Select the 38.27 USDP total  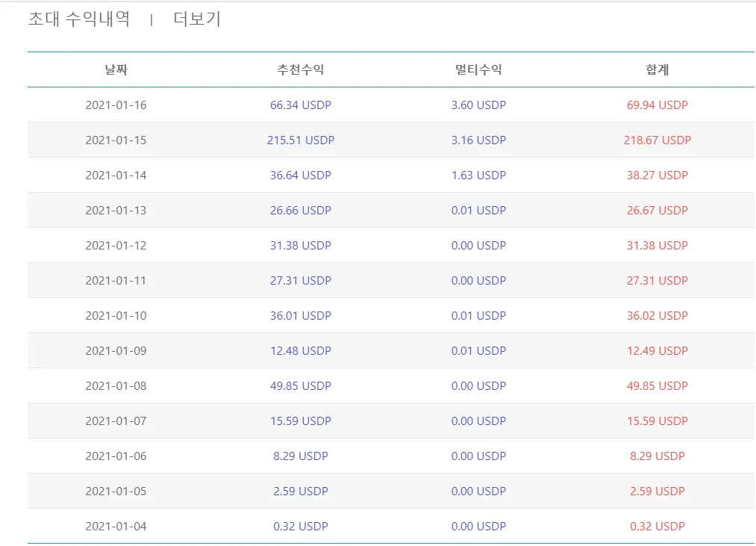[657, 176]
